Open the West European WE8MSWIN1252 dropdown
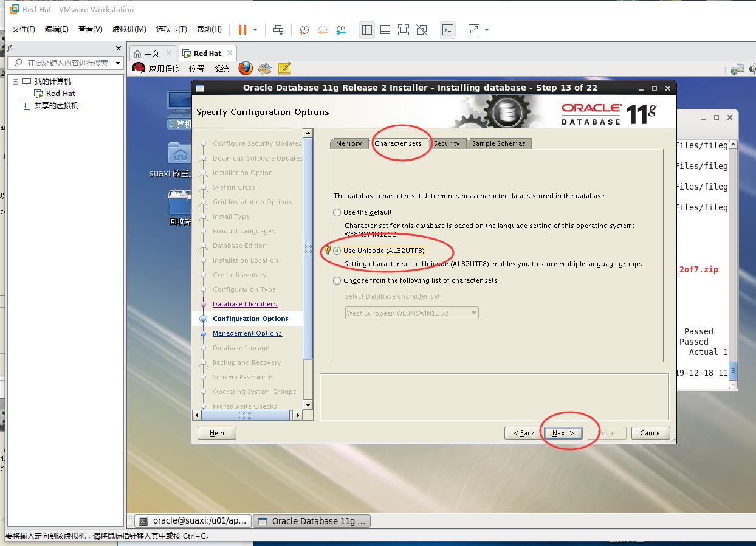 [x=412, y=313]
